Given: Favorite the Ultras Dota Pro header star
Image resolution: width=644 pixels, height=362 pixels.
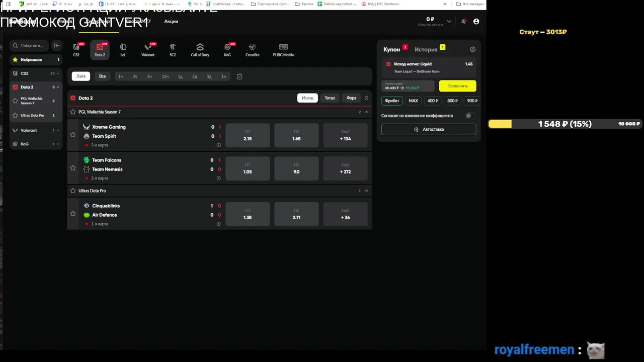Looking at the screenshot, I should (x=73, y=191).
